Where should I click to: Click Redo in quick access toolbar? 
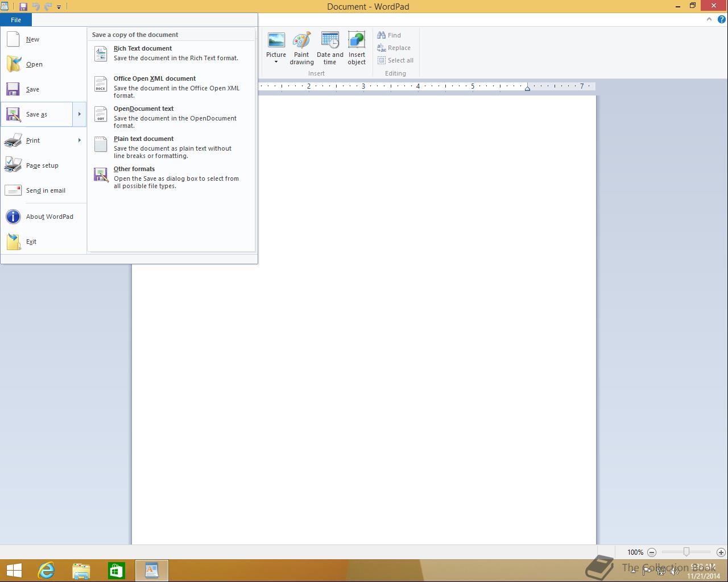click(48, 7)
